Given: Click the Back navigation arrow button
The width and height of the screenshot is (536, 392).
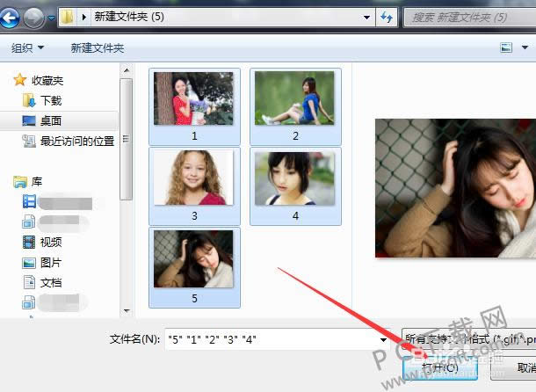Looking at the screenshot, I should click(x=12, y=17).
